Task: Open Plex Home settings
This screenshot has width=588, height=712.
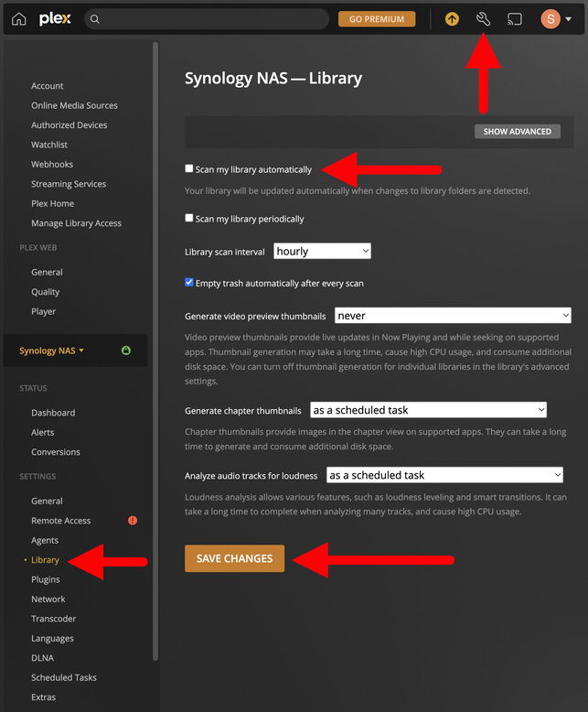Action: (53, 203)
